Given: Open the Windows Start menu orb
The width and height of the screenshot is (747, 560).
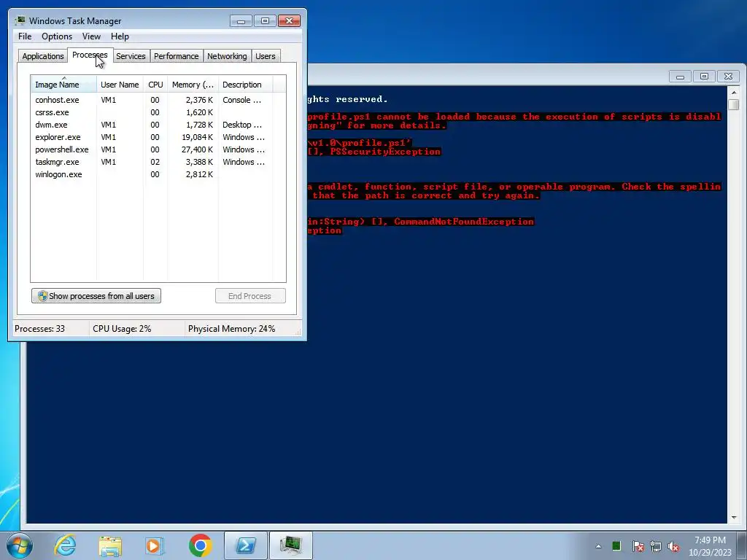Looking at the screenshot, I should (20, 545).
